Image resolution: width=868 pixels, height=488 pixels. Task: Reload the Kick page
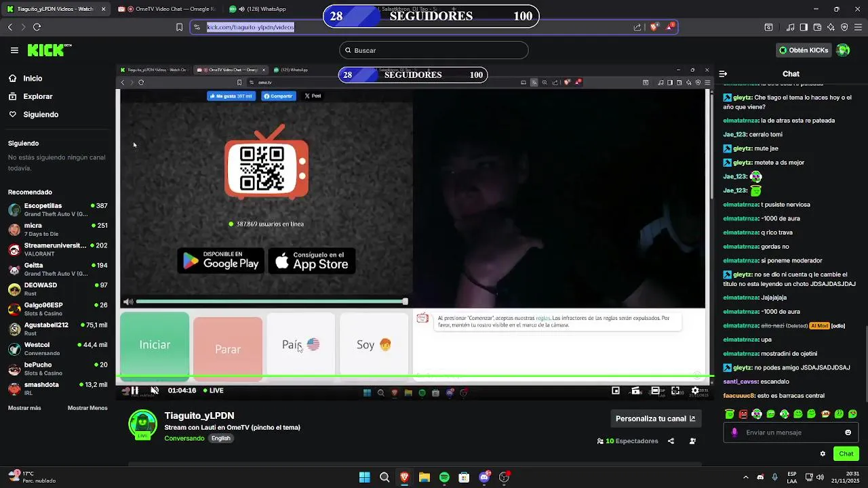(37, 27)
